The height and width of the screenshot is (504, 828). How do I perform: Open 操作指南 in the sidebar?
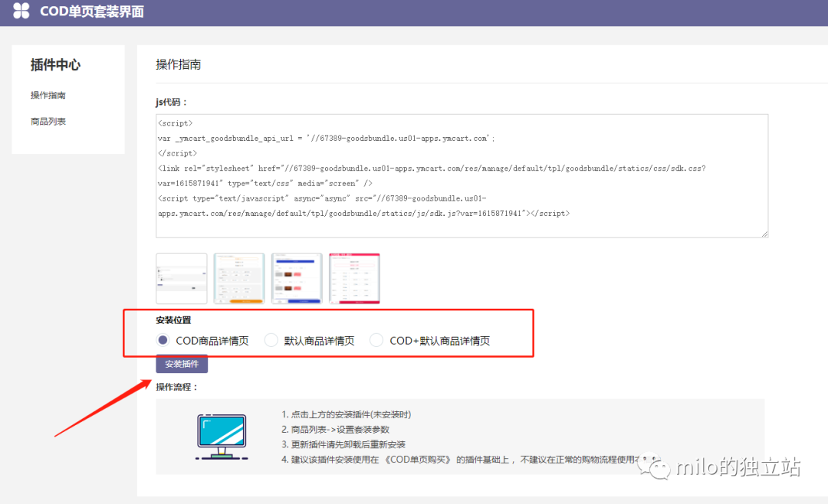coord(48,95)
